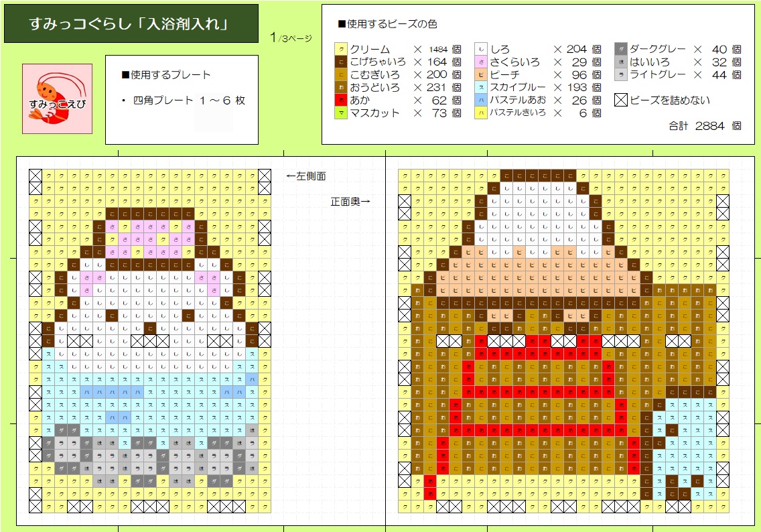Click the しろ white swatch in legend
This screenshot has width=761, height=532.
click(x=481, y=49)
